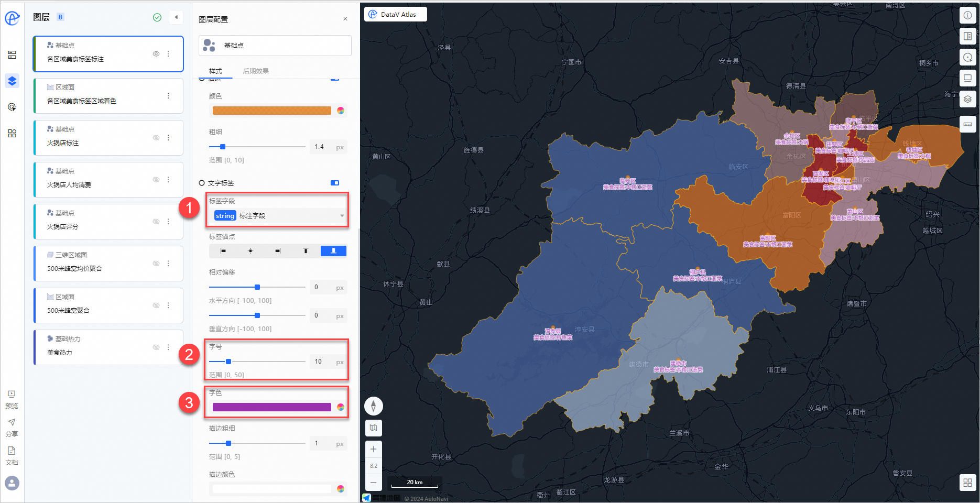Select center label anchor option
This screenshot has height=503, width=980.
(x=251, y=251)
